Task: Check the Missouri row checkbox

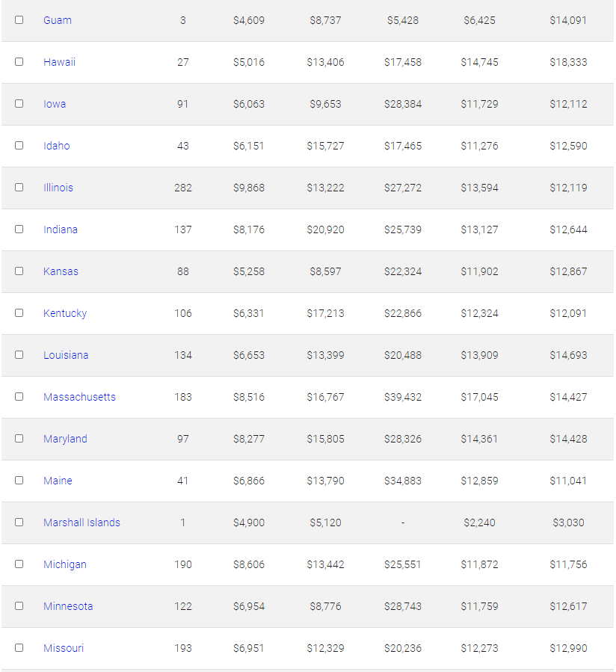Action: (19, 648)
